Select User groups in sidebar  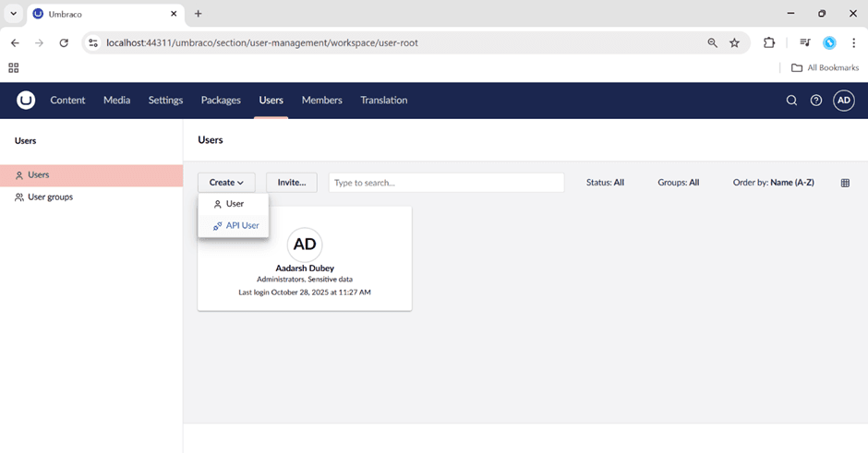pos(50,197)
